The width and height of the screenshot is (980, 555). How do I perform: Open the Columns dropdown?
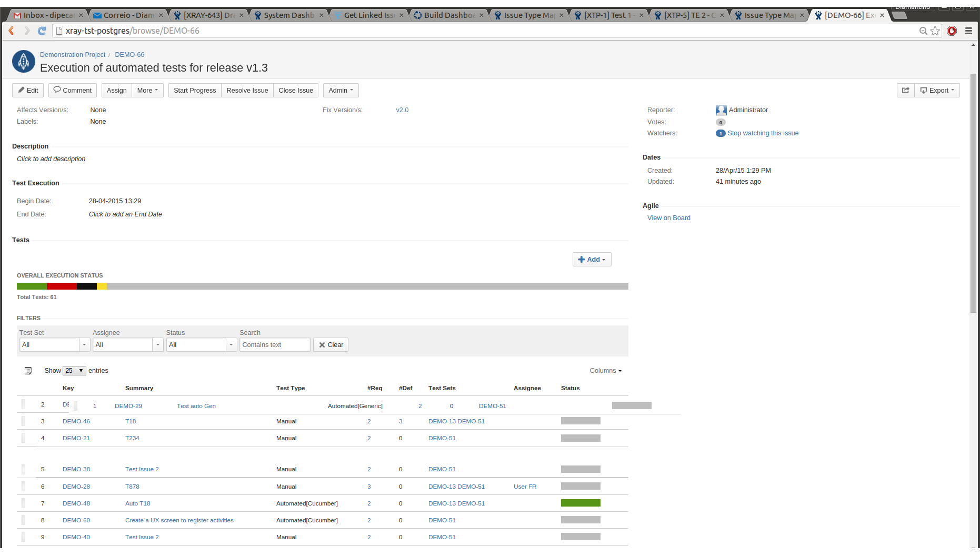[x=605, y=371]
